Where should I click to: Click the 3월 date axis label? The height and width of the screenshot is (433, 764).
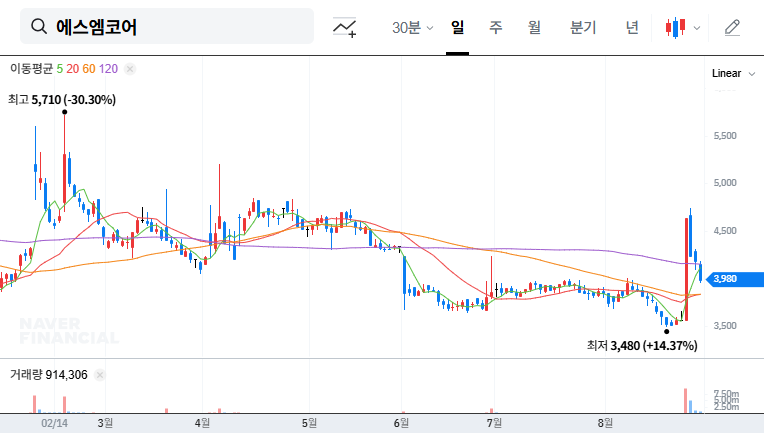pyautogui.click(x=105, y=423)
